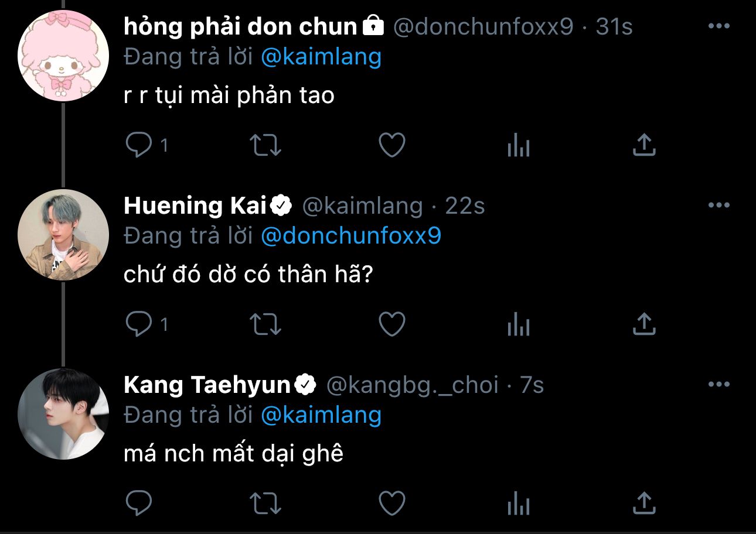
Task: Open more options on Huening Kai's tweet
Action: [718, 206]
